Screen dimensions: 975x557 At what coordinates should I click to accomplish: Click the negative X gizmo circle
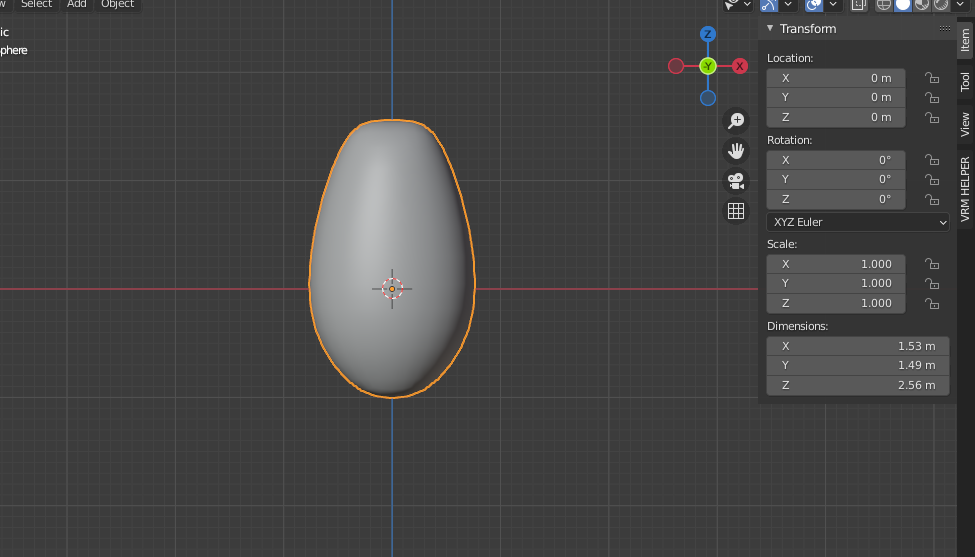tap(676, 66)
